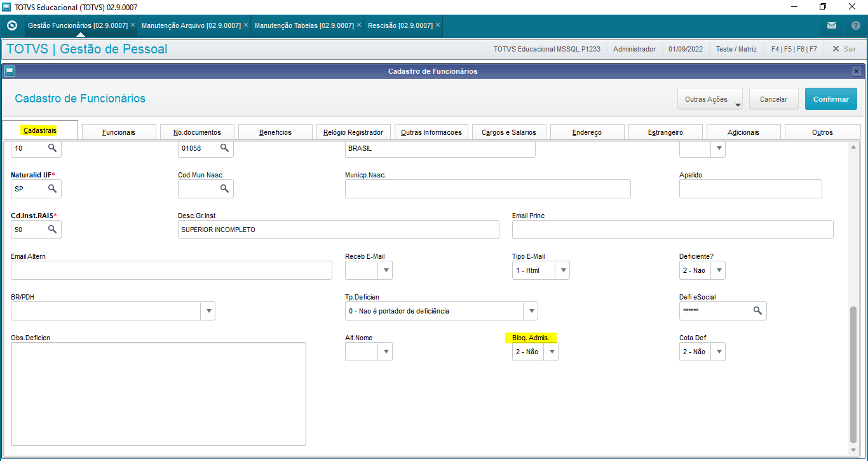Viewport: 868px width, 461px height.
Task: Open the TOTVS main menu logo icon
Action: [x=11, y=25]
